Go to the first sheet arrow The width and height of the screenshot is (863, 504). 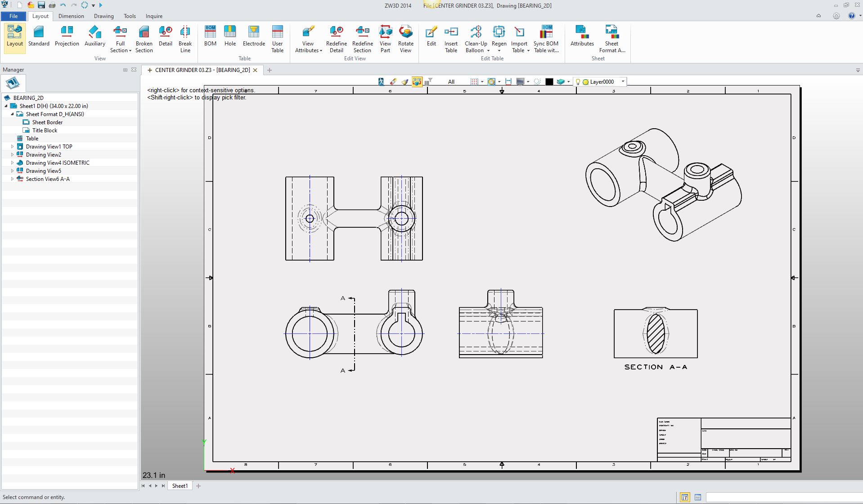click(143, 486)
